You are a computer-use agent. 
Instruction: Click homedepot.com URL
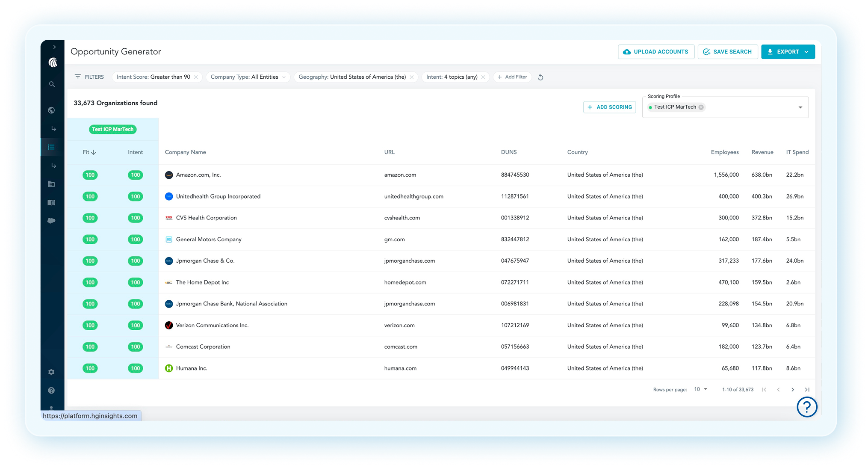[x=405, y=282]
